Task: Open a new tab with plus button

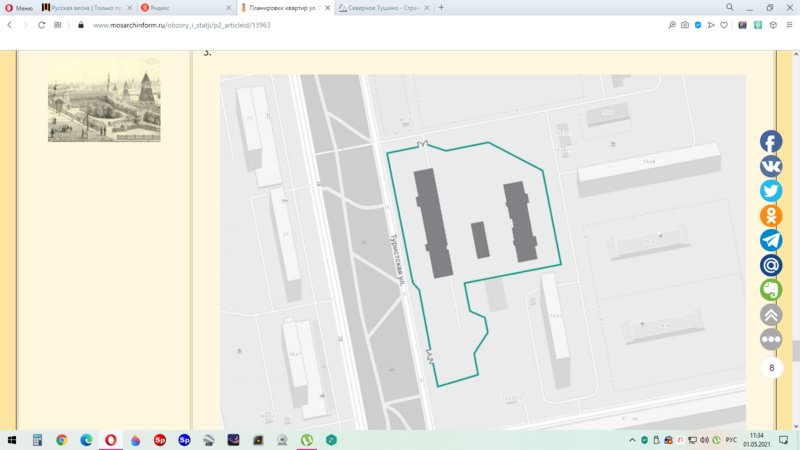Action: pyautogui.click(x=441, y=7)
